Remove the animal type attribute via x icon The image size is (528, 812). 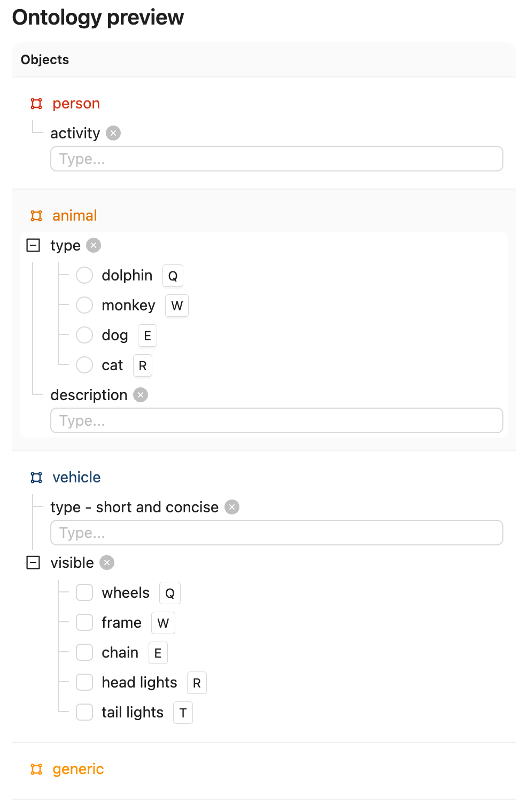[94, 245]
